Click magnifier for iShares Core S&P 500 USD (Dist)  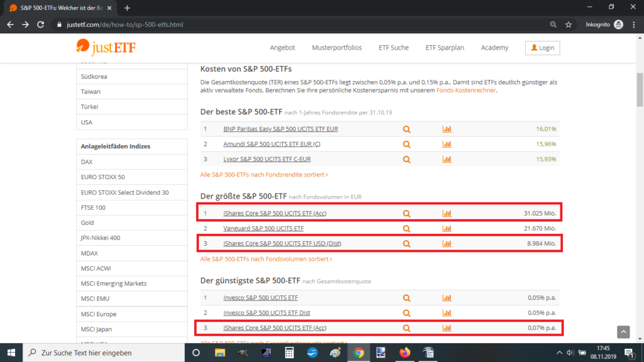[406, 244]
